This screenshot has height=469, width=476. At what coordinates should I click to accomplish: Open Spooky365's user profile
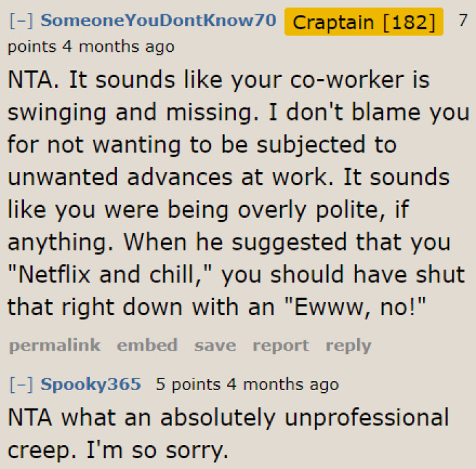[x=90, y=385]
